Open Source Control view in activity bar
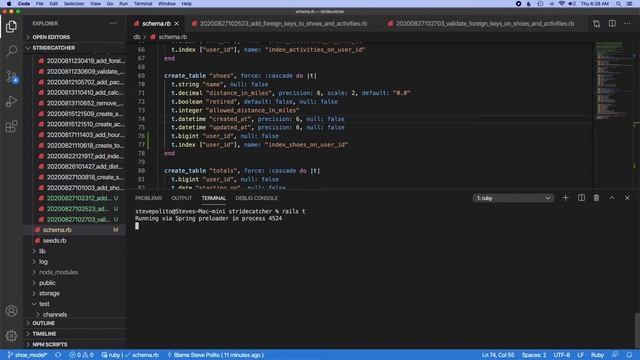Viewport: 640px width, 360px height. pyautogui.click(x=11, y=76)
